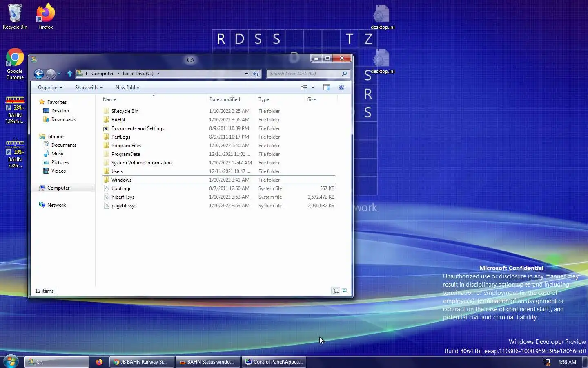Screen dimensions: 588x368
Task: Open the Organize menu
Action: pos(50,88)
